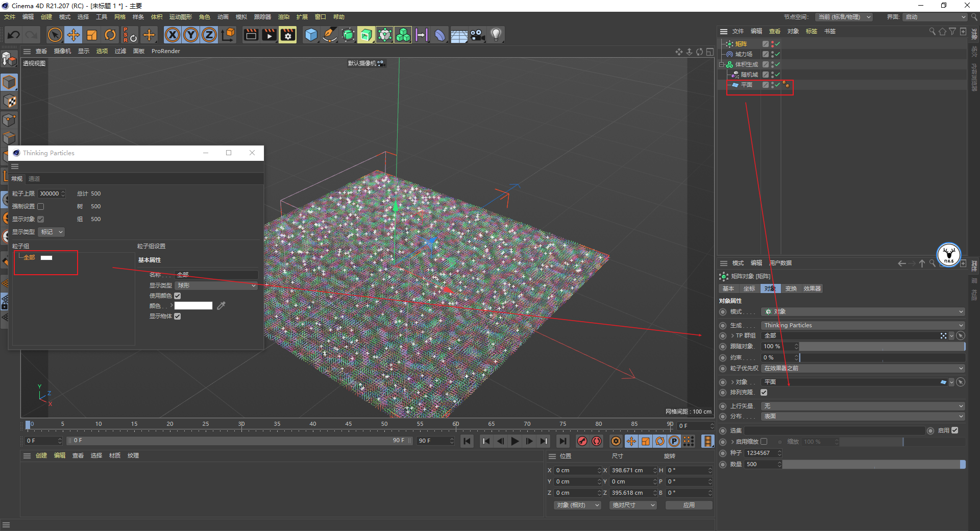Screen dimensions: 980x531
Task: Open the Edit Render Settings icon
Action: click(x=288, y=35)
